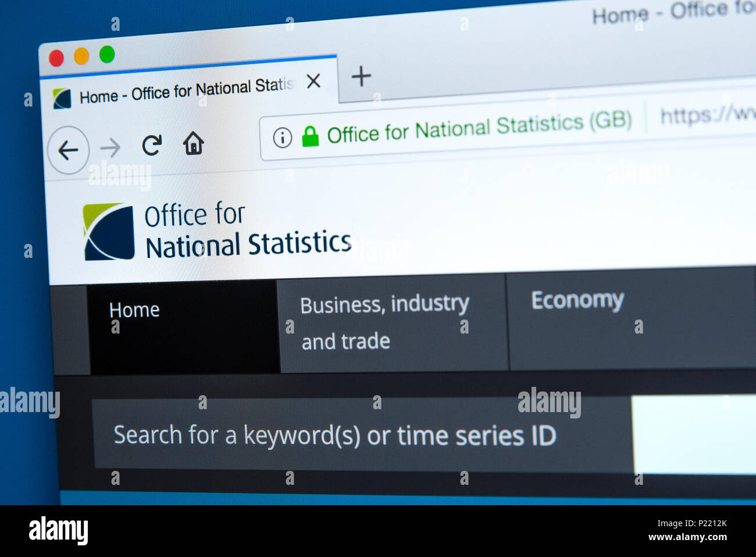The width and height of the screenshot is (756, 557).
Task: Reload the page with the refresh icon
Action: [152, 145]
